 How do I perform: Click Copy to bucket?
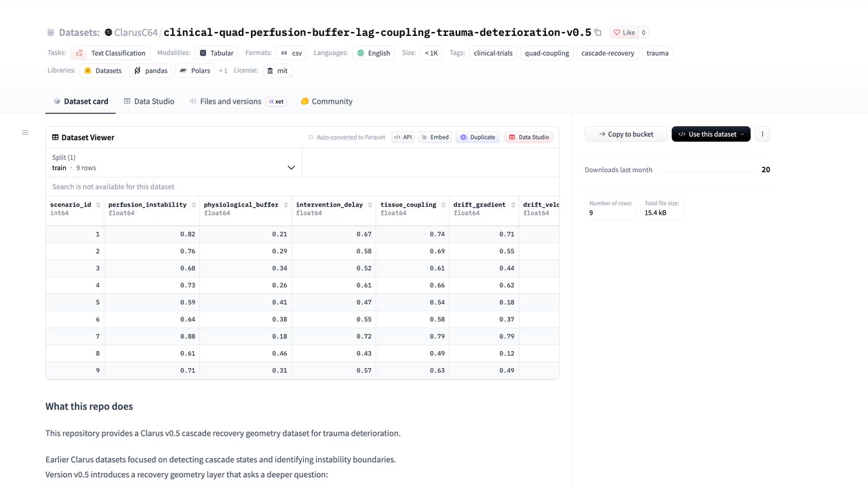(x=626, y=134)
